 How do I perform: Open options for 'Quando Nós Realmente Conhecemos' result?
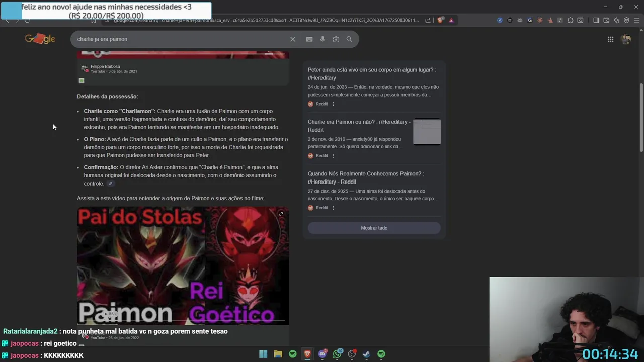tap(333, 208)
